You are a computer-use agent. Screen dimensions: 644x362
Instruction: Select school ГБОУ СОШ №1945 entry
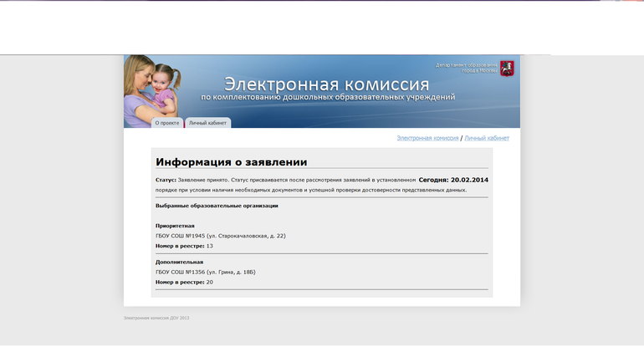(x=220, y=236)
